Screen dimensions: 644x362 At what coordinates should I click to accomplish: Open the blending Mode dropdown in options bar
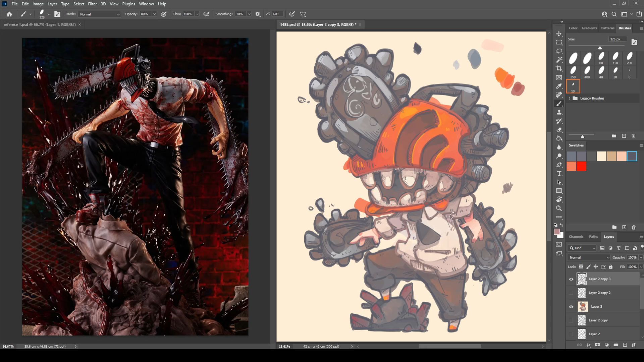coord(99,14)
